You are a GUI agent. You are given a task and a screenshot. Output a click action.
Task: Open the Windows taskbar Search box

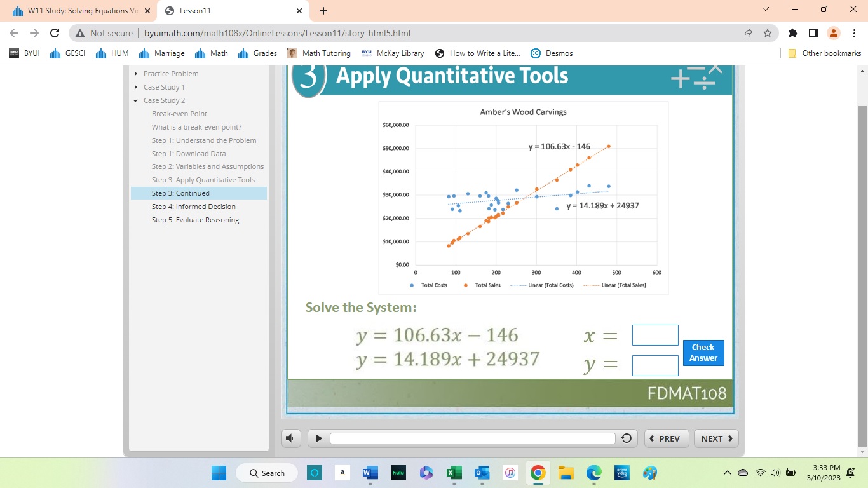[268, 473]
